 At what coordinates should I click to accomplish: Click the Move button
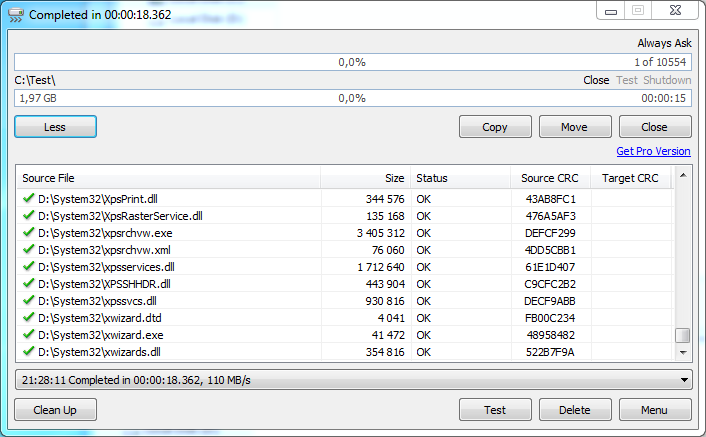click(x=575, y=127)
